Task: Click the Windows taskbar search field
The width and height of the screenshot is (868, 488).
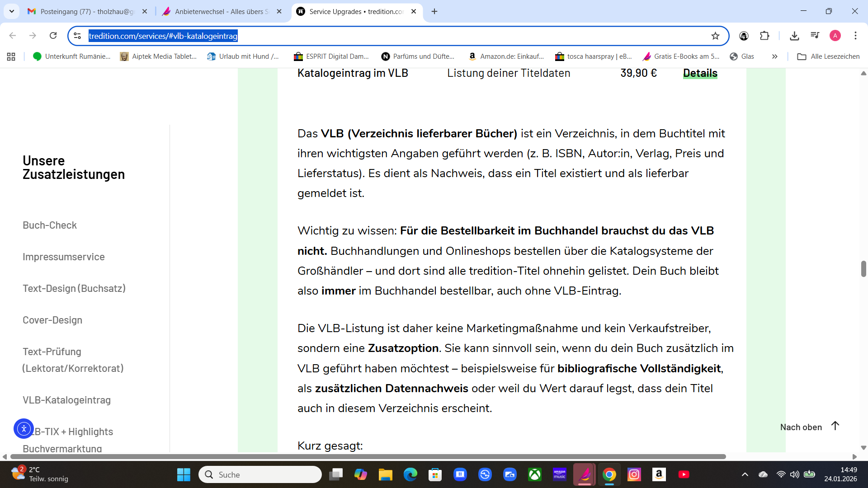Action: 260,474
